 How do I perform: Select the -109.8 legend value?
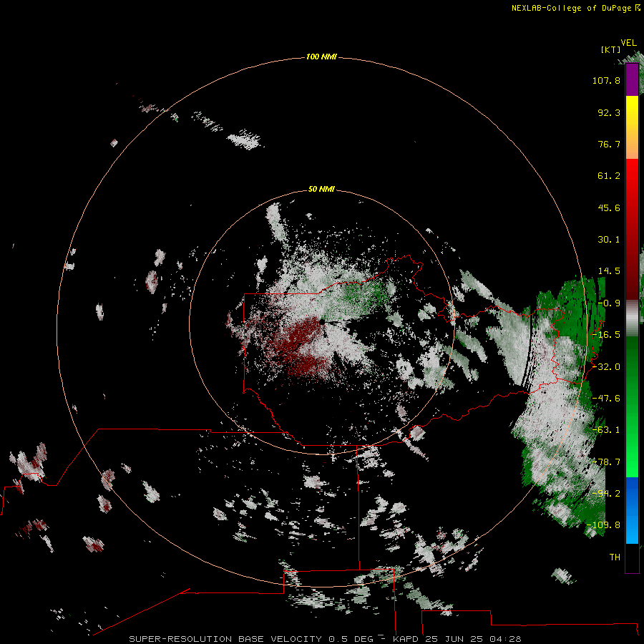604,525
